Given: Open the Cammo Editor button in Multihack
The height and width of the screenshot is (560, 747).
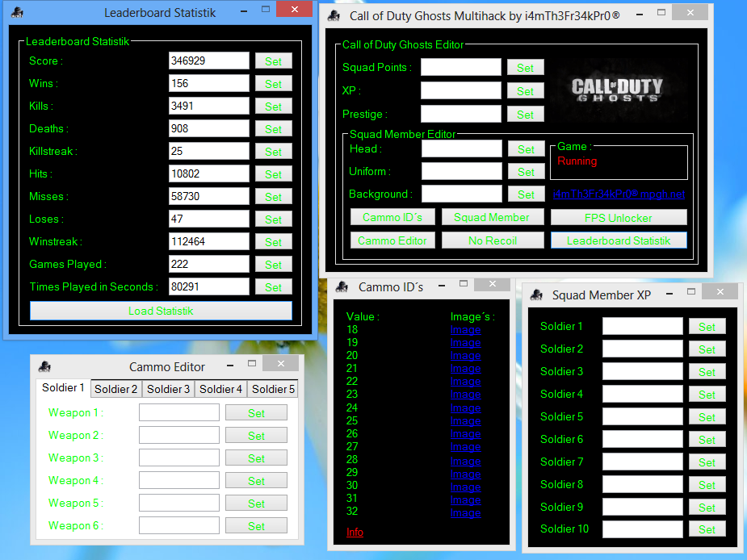Looking at the screenshot, I should tap(392, 240).
